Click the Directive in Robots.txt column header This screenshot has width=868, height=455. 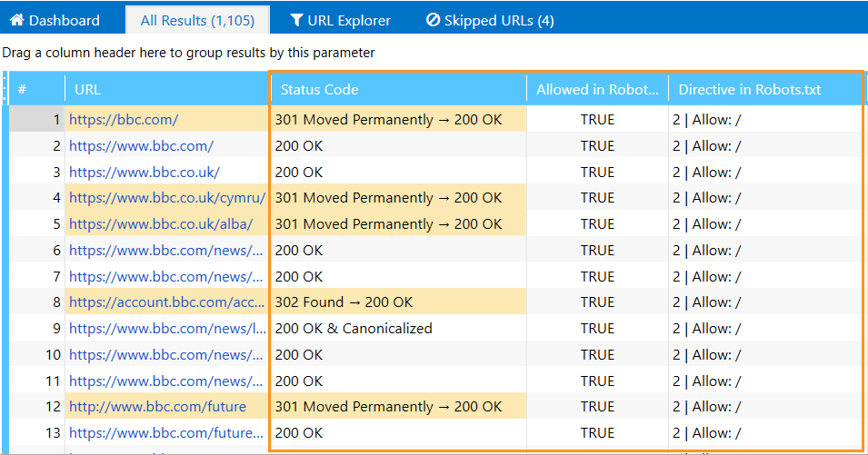(765, 89)
